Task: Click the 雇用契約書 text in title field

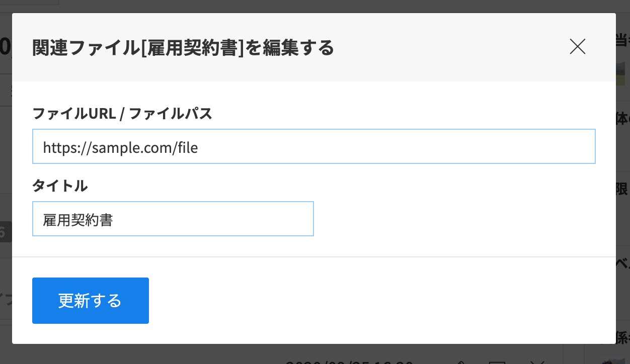Action: 78,220
